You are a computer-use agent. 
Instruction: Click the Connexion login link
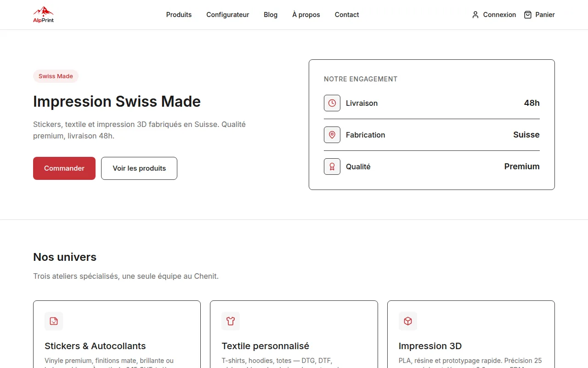click(x=494, y=15)
